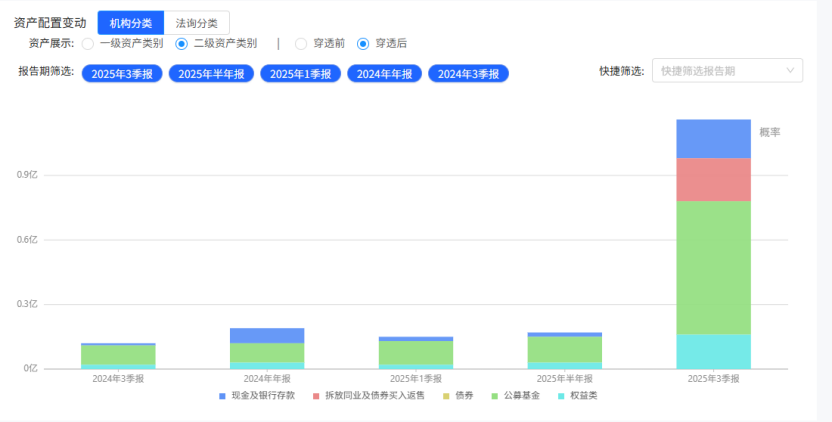Click the red 拆放同业及债券买入返售 legend marker
This screenshot has height=422, width=832.
(316, 396)
